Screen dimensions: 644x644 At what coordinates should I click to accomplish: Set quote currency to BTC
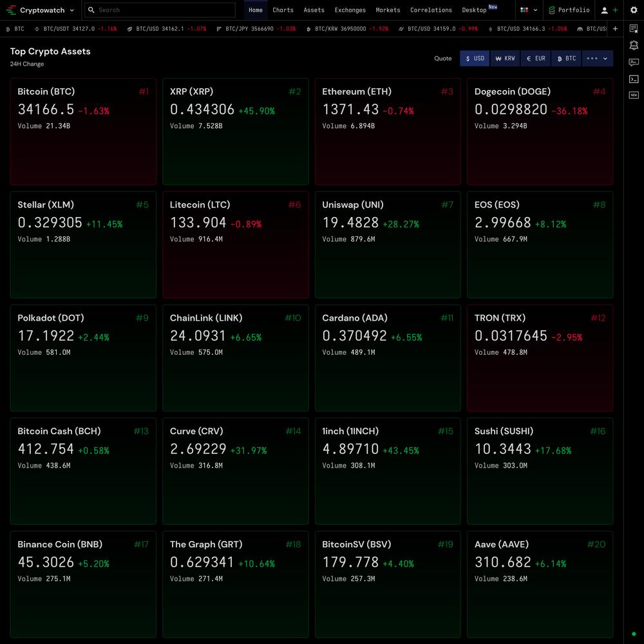(566, 59)
